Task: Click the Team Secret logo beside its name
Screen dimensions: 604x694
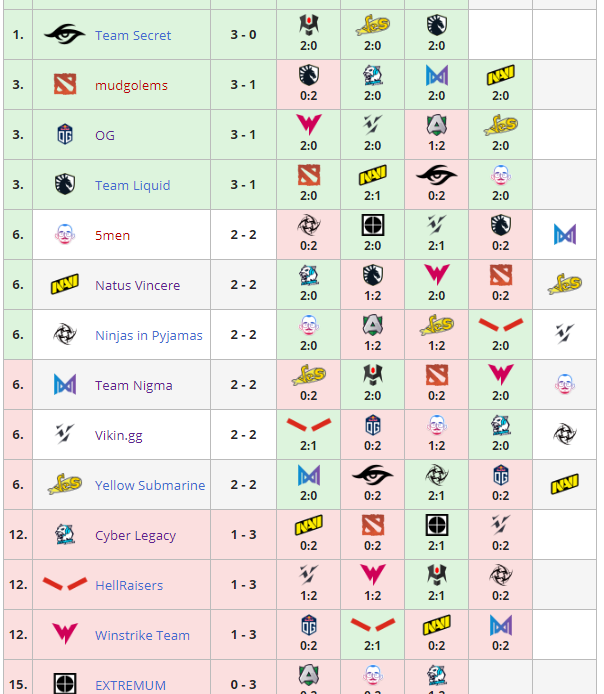Action: [65, 35]
